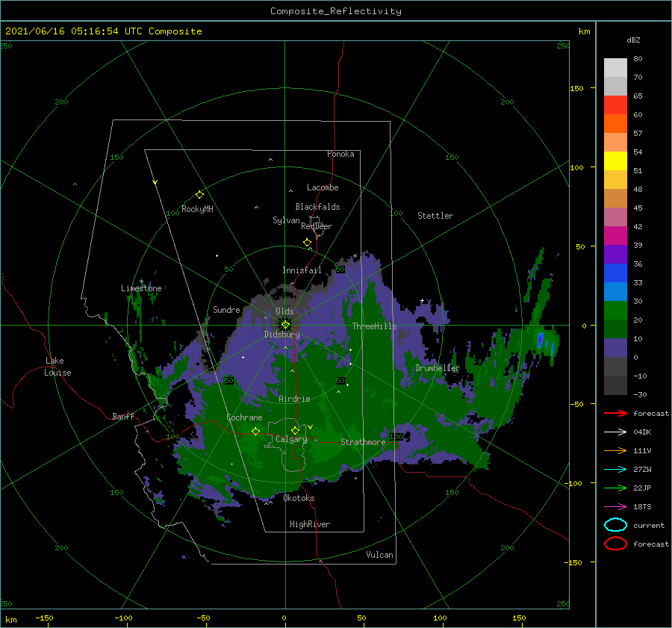Click the yellow diamond marker below Cochrane
Image resolution: width=672 pixels, height=628 pixels.
[x=255, y=431]
